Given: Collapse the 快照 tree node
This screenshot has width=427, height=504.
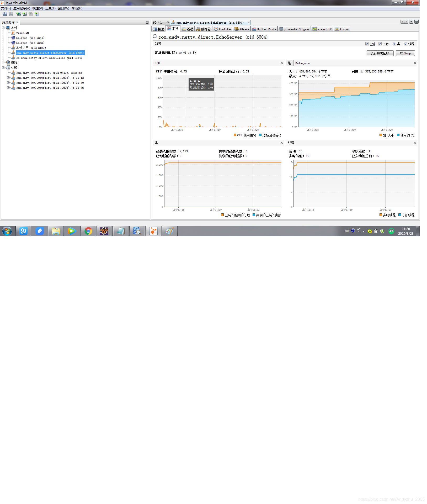Looking at the screenshot, I should (3, 67).
